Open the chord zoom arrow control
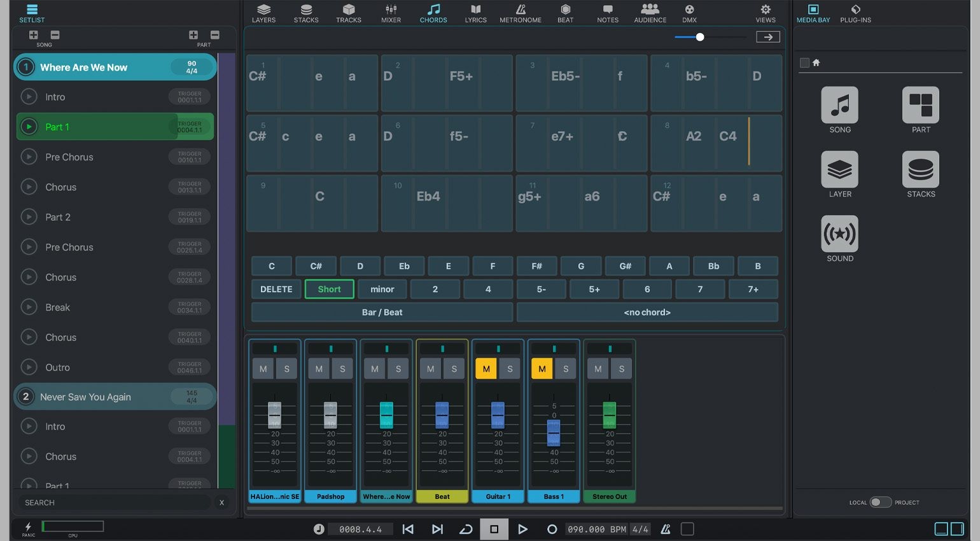Viewport: 980px width, 541px height. (x=767, y=36)
